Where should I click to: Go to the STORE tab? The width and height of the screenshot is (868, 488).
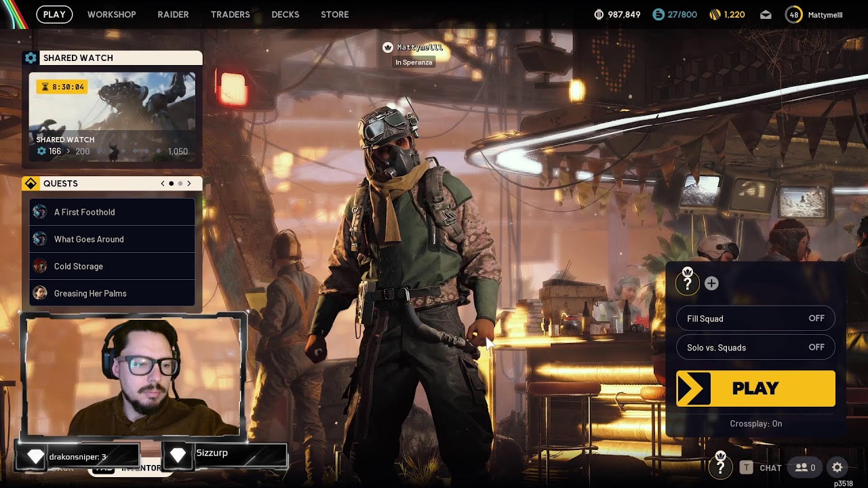(335, 14)
